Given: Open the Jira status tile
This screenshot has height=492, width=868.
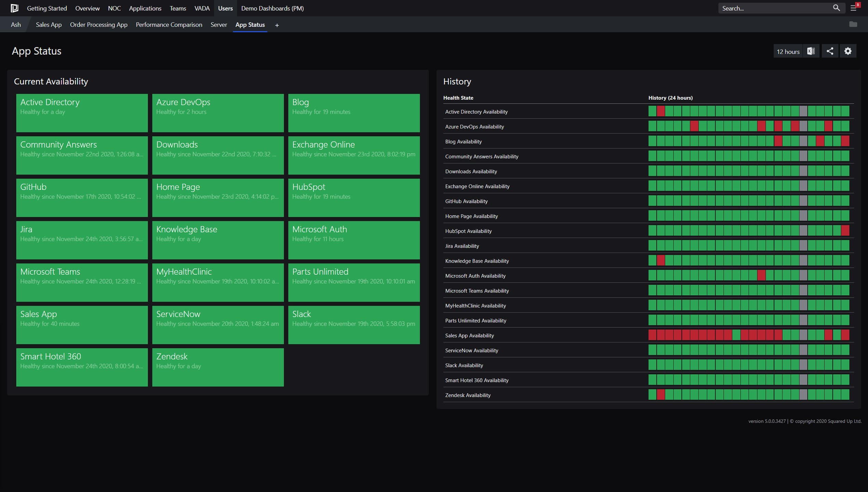Looking at the screenshot, I should click(x=82, y=240).
